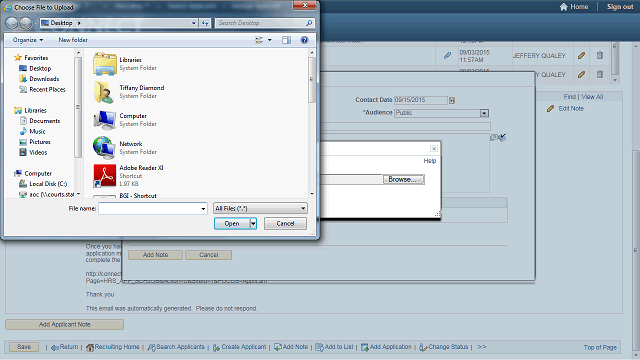Viewport: 640px width, 360px height.
Task: Open the Recruiting Home link
Action: coord(117,347)
